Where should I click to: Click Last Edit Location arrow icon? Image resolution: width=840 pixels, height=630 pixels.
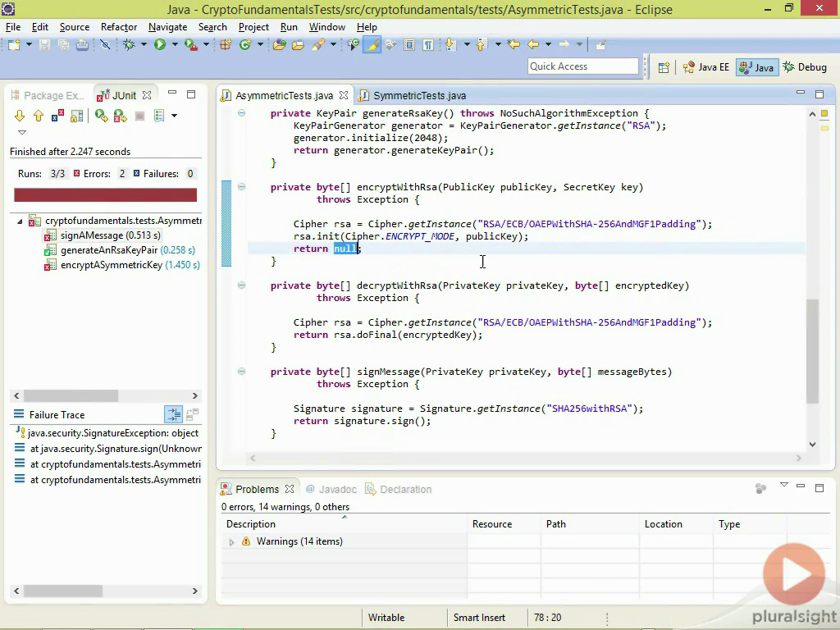point(514,45)
